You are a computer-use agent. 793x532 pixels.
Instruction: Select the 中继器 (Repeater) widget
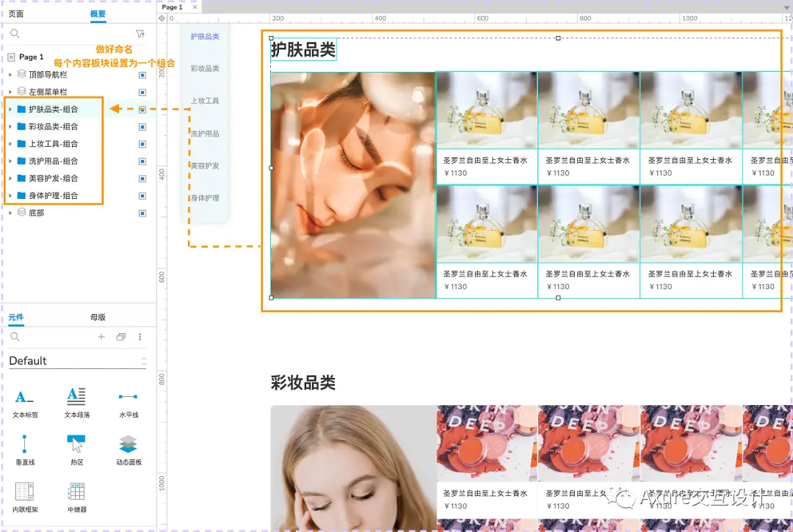click(76, 495)
